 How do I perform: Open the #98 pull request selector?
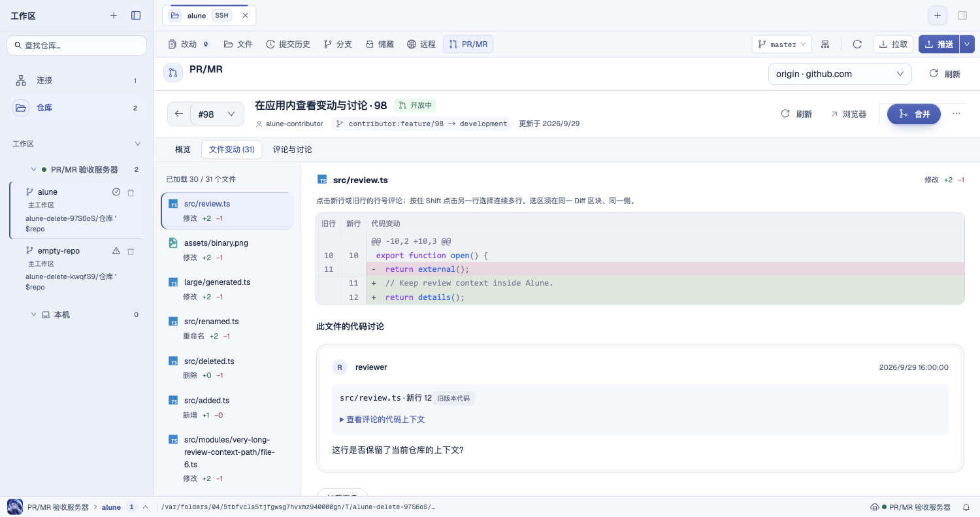(x=217, y=114)
